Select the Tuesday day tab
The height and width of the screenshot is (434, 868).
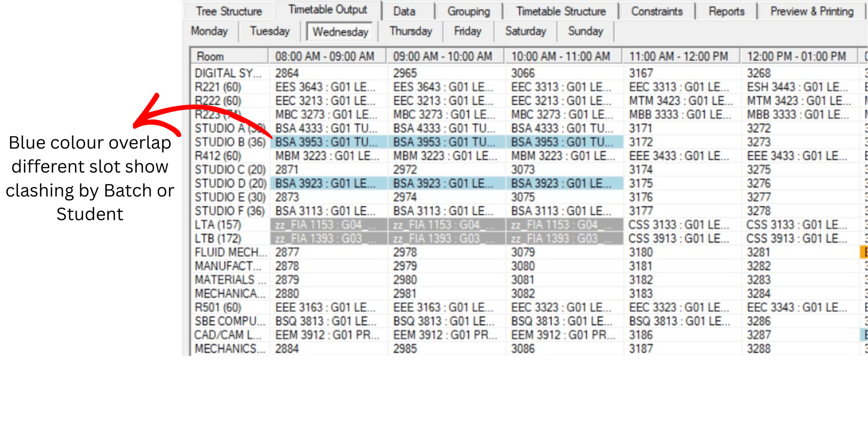(270, 31)
